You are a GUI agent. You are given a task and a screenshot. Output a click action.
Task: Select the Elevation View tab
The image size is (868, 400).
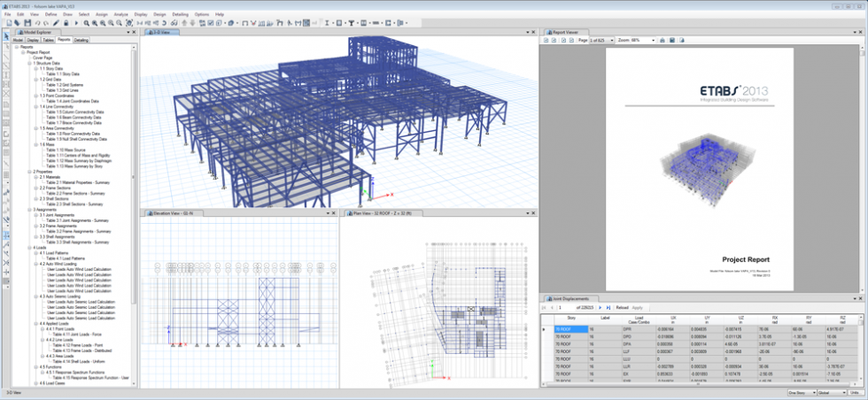[x=174, y=212]
